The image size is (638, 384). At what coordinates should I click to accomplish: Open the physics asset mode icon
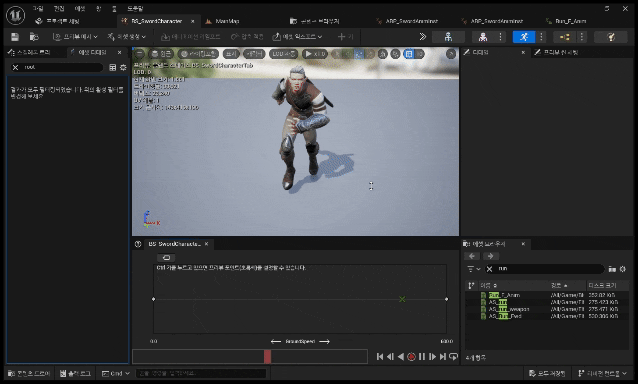click(611, 37)
